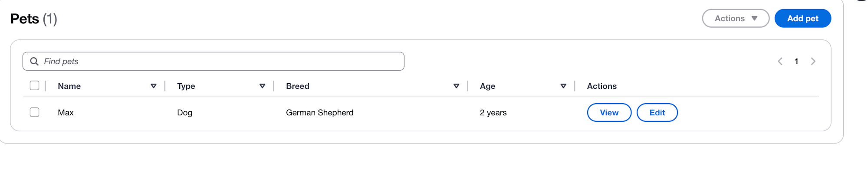Open the Actions dropdown
Image resolution: width=868 pixels, height=192 pixels.
click(x=736, y=19)
